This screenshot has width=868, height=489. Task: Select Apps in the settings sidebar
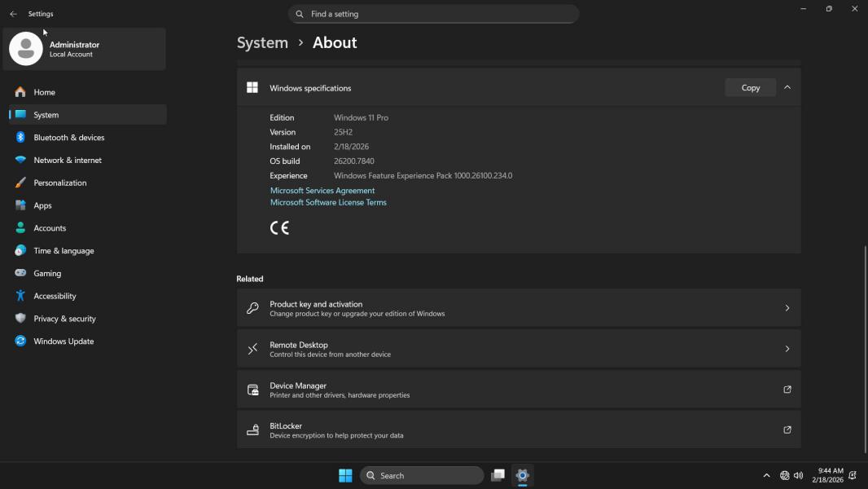(x=42, y=205)
